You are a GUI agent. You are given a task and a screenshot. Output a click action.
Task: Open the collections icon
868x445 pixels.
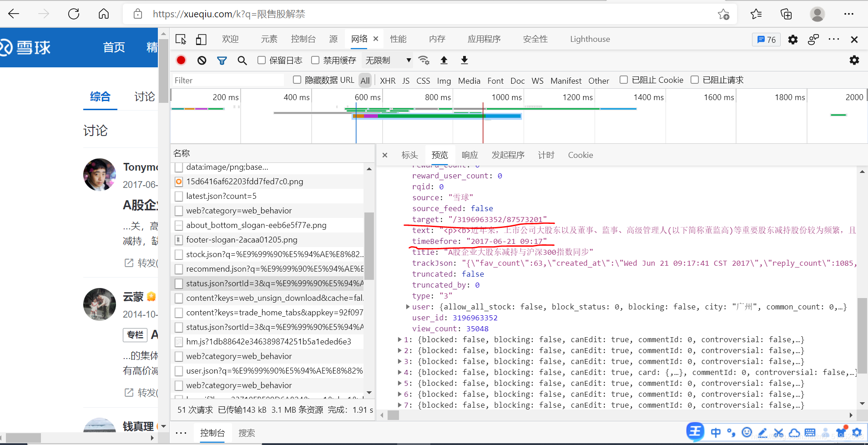point(786,14)
